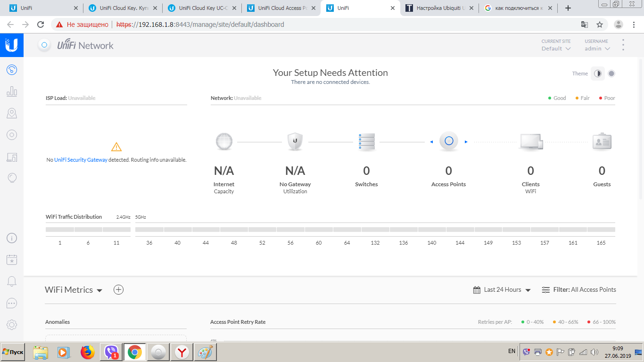
Task: Click the Clients devices icon
Action: coord(531,141)
